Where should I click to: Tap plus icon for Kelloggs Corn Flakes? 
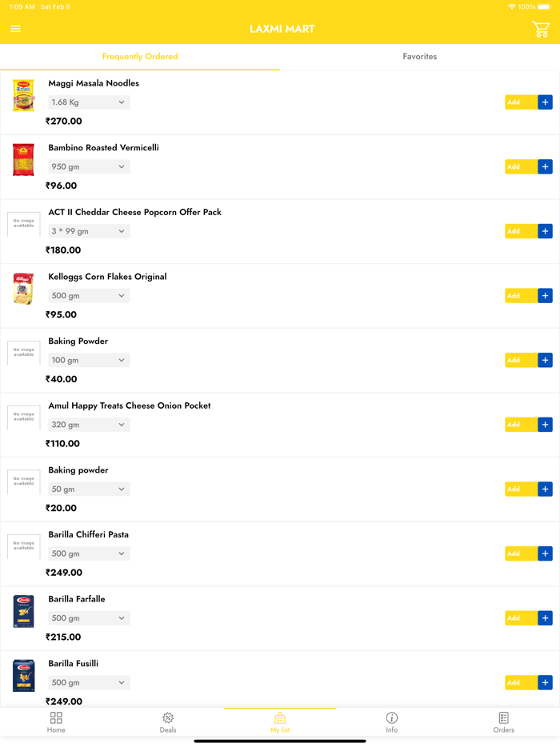(x=545, y=296)
